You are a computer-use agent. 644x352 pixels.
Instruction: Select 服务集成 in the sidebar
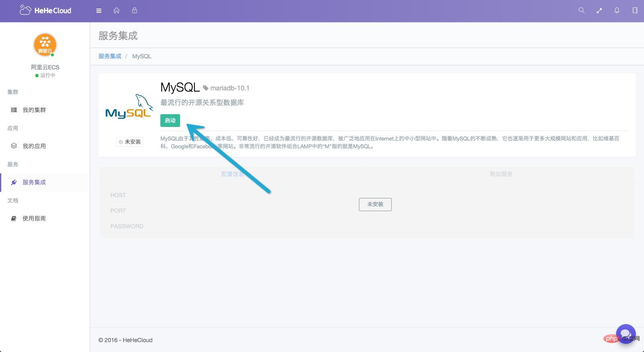click(34, 182)
